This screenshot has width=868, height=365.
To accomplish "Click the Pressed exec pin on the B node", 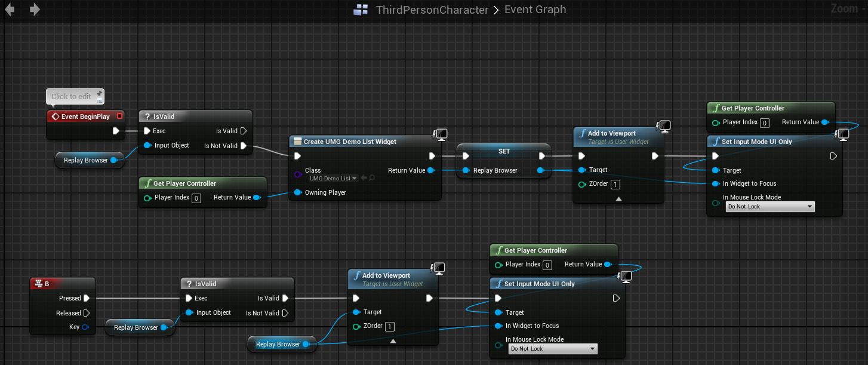I will click(87, 298).
